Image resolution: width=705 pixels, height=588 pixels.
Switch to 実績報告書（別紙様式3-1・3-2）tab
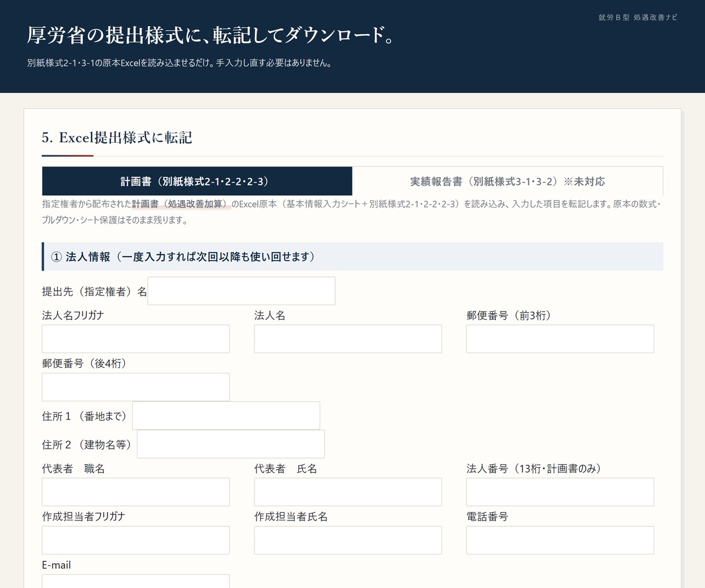click(507, 181)
